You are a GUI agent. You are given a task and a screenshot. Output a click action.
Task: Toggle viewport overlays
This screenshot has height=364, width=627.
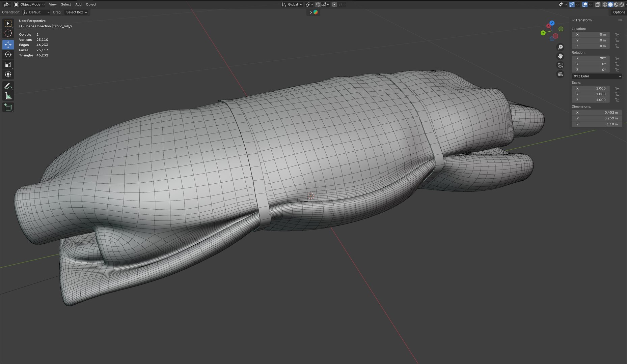(585, 4)
